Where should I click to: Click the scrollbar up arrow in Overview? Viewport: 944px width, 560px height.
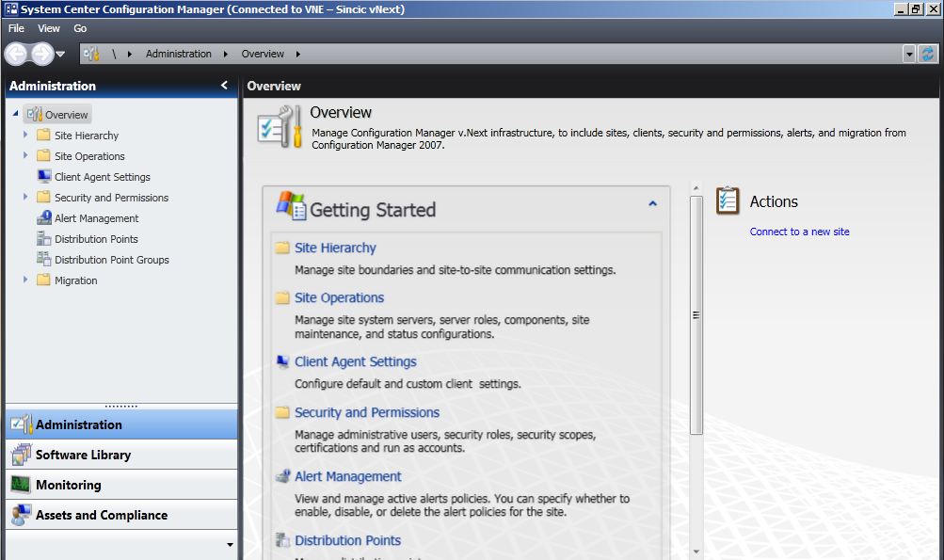pyautogui.click(x=696, y=188)
